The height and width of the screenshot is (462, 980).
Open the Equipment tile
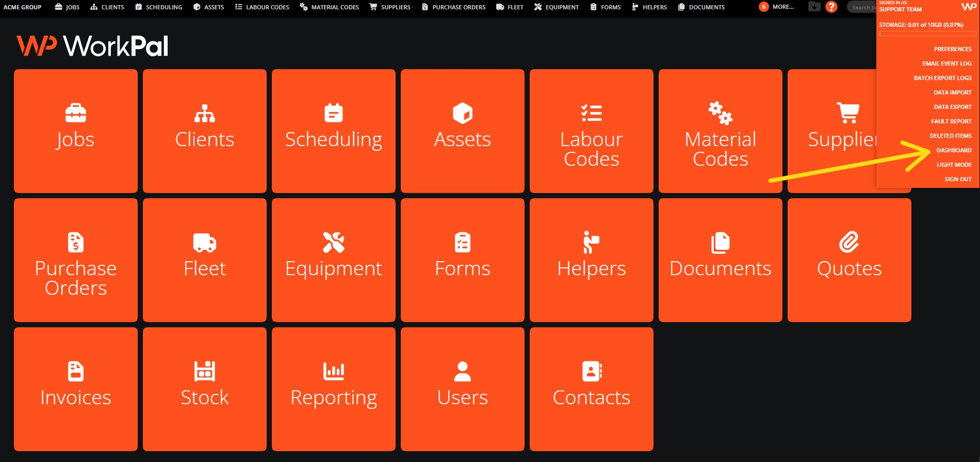coord(334,260)
